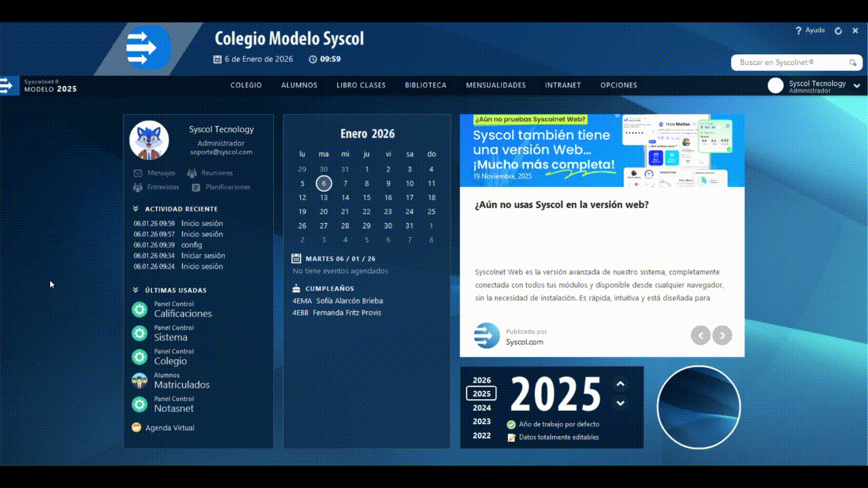Open birthday entry Sofía Alarcón Brieba

338,301
